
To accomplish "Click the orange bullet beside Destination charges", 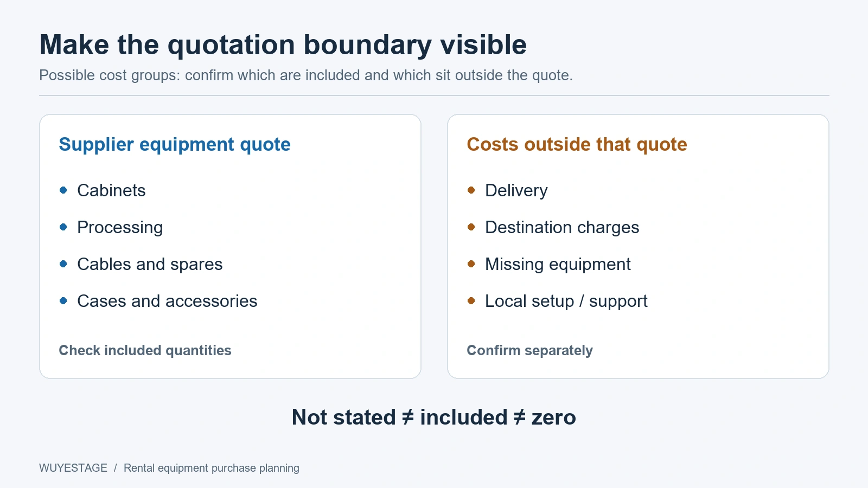I will pyautogui.click(x=471, y=227).
